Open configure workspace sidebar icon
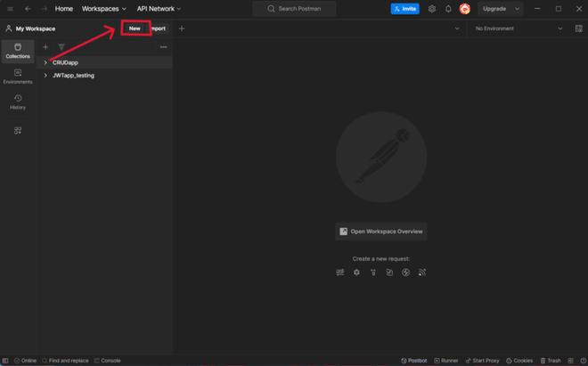 (18, 131)
